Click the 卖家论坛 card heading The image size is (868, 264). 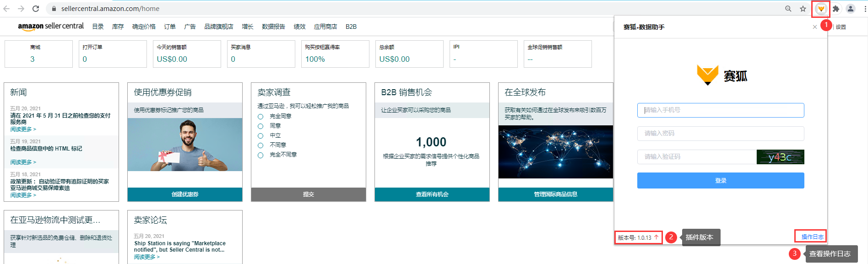pos(150,220)
